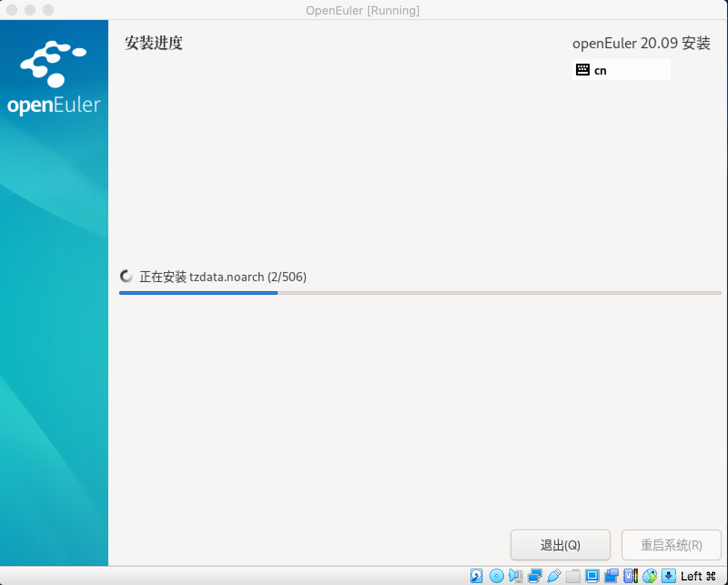
Task: Click the spinning progress indicator icon
Action: click(x=126, y=276)
